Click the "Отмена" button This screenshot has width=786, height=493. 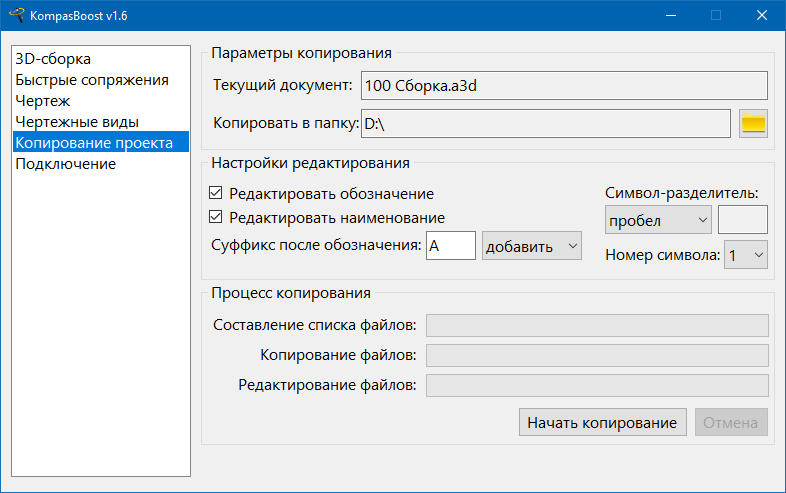731,422
